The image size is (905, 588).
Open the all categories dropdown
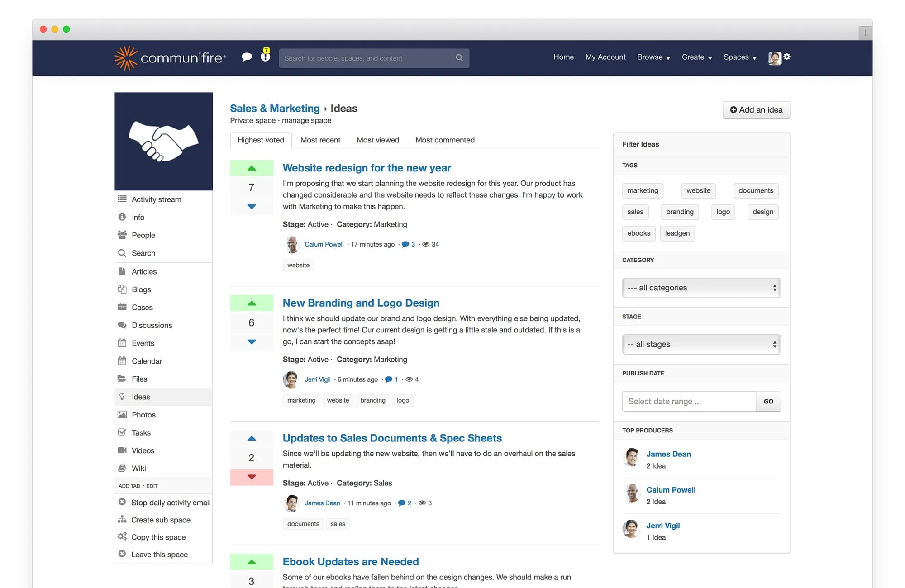point(701,288)
